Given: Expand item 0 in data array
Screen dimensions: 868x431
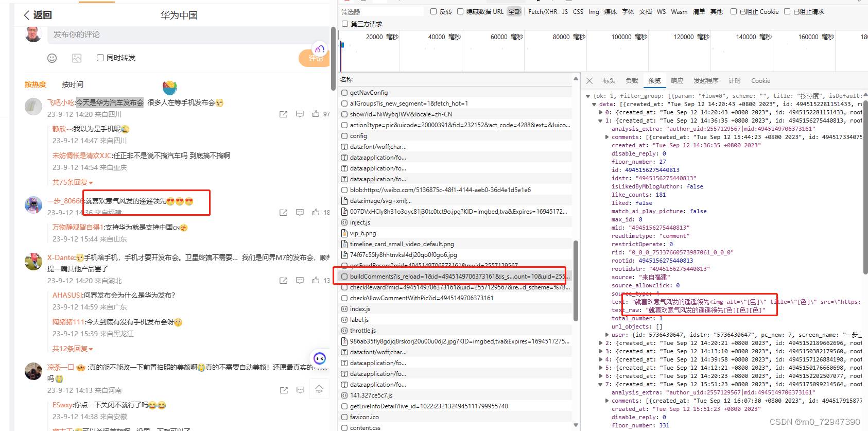Looking at the screenshot, I should pyautogui.click(x=600, y=112).
